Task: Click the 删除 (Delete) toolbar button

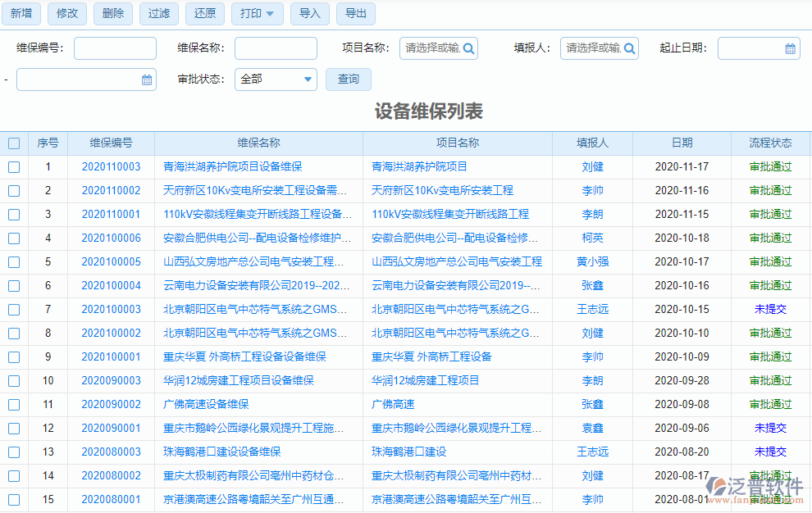Action: click(112, 14)
